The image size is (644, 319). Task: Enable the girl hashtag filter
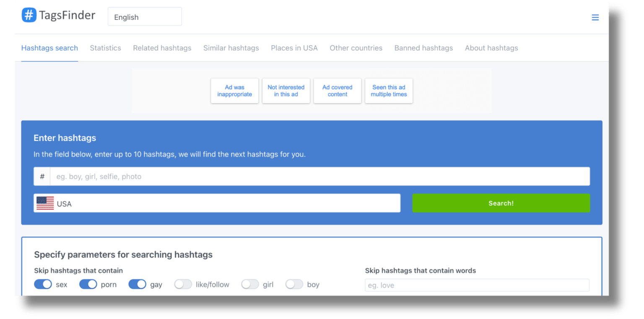[250, 284]
